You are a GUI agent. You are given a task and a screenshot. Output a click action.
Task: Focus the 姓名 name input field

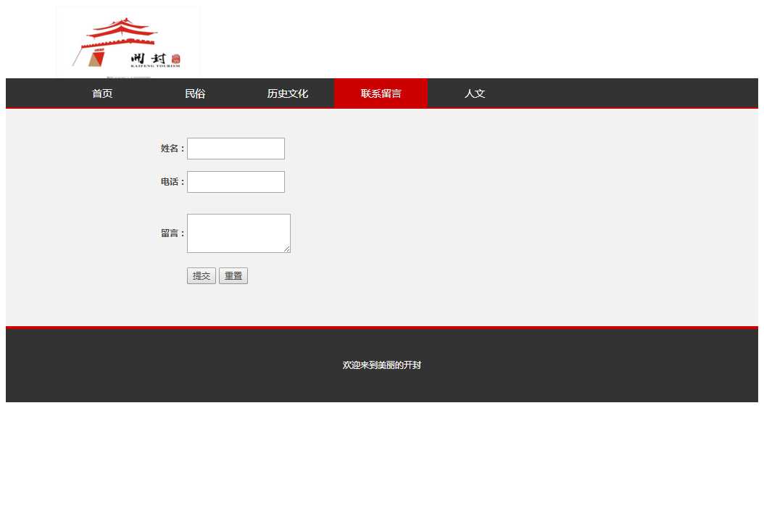click(x=236, y=149)
